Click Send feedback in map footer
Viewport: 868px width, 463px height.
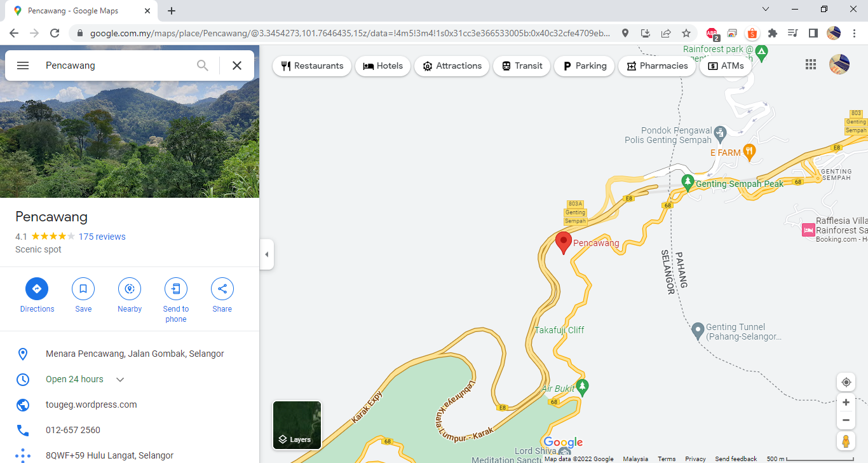tap(736, 459)
